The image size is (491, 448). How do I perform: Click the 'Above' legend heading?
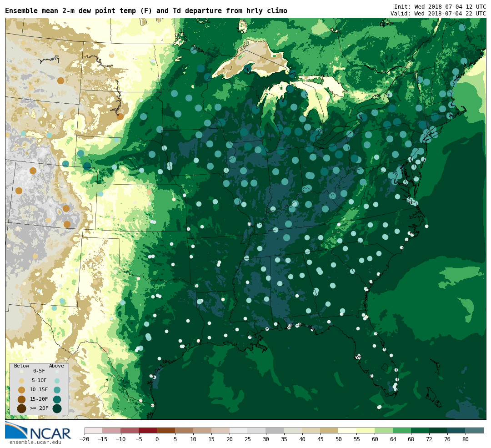pyautogui.click(x=56, y=366)
